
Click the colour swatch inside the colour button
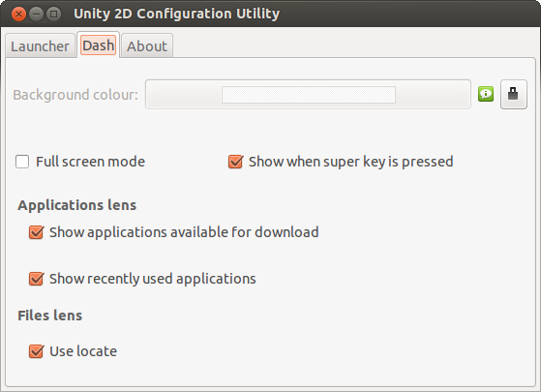pos(309,95)
